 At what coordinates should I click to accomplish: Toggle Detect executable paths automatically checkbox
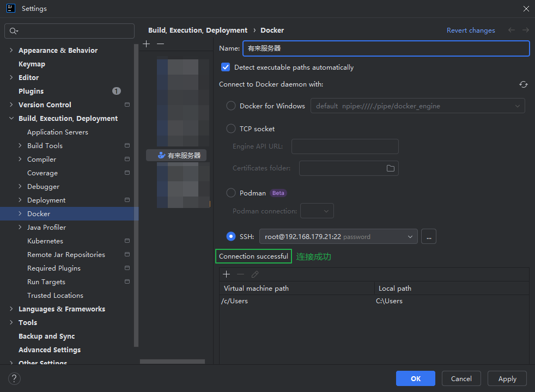(226, 68)
